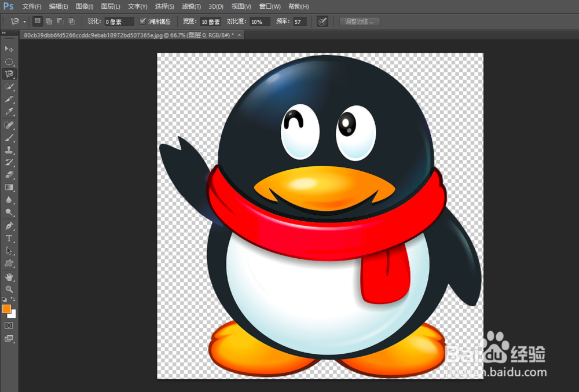The height and width of the screenshot is (392, 579).
Task: Select the Eraser tool
Action: point(9,175)
